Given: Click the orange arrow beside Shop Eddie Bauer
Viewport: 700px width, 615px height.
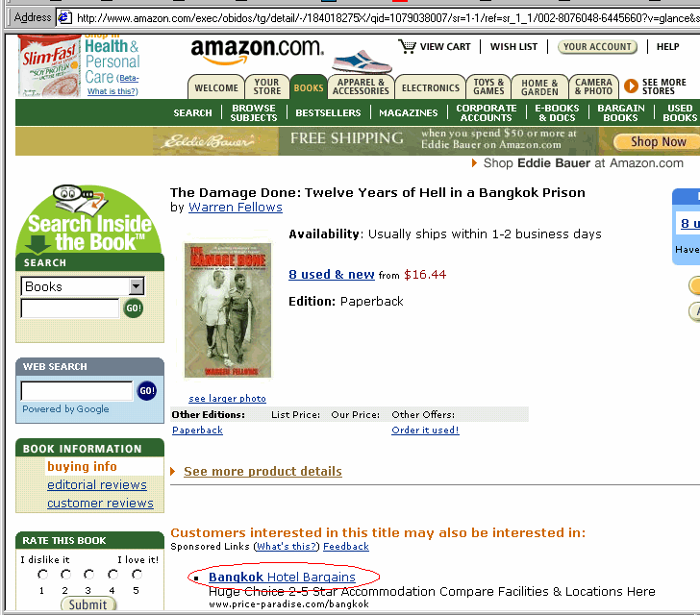Looking at the screenshot, I should point(474,163).
